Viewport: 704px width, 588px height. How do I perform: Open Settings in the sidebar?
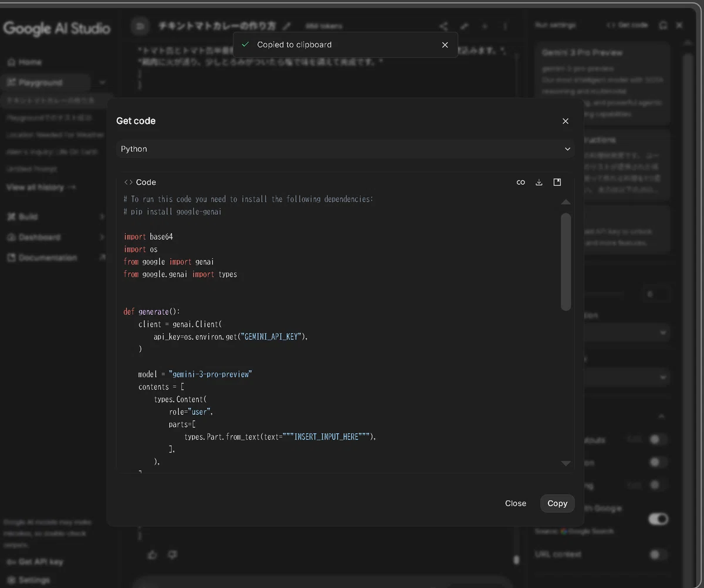28,580
